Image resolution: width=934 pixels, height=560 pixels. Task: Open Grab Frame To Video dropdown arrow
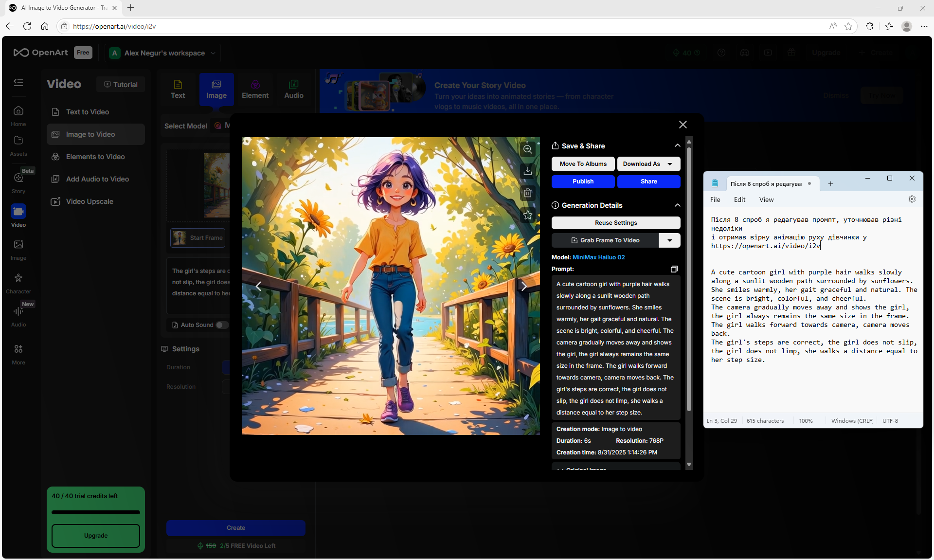669,240
